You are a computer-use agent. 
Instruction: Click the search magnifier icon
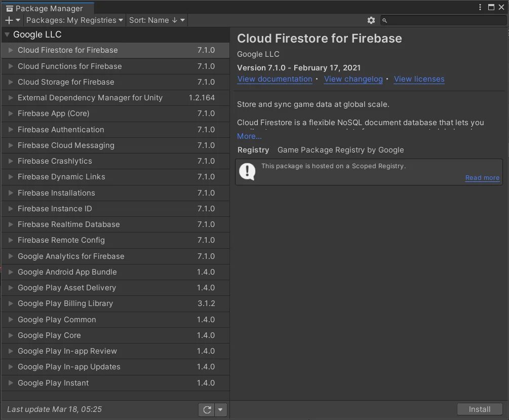[385, 20]
